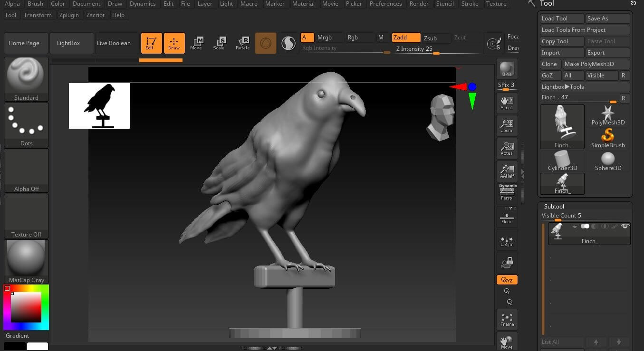Click the half-tone circle icon beside the sculptris icon
The image size is (644, 351).
(x=288, y=43)
